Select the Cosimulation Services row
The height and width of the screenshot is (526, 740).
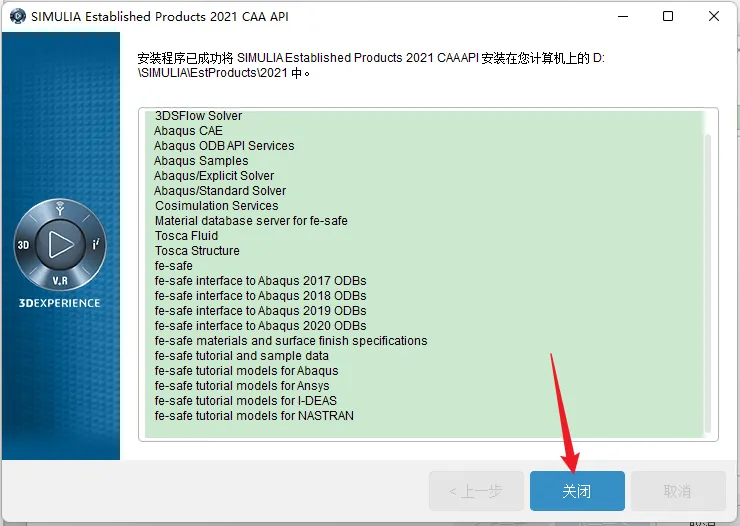[x=217, y=206]
